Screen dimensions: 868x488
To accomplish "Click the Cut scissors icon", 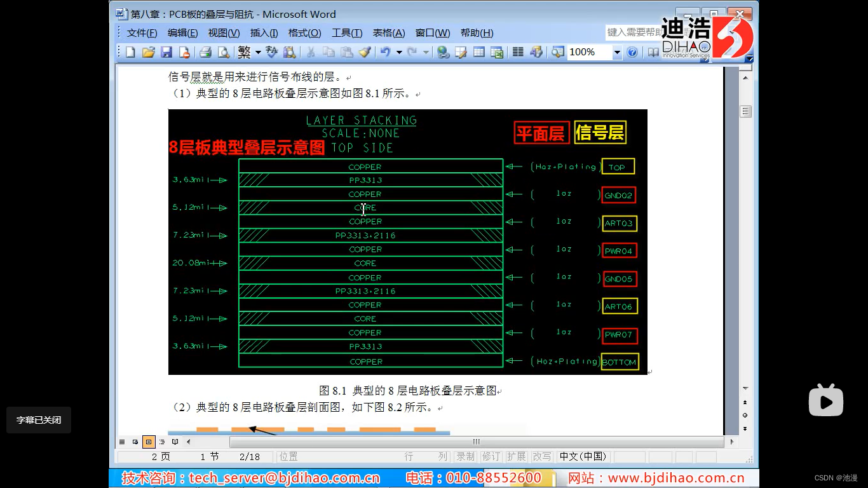I will coord(311,52).
